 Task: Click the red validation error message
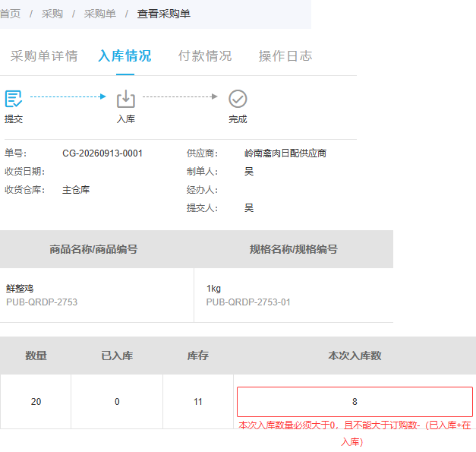pyautogui.click(x=355, y=434)
